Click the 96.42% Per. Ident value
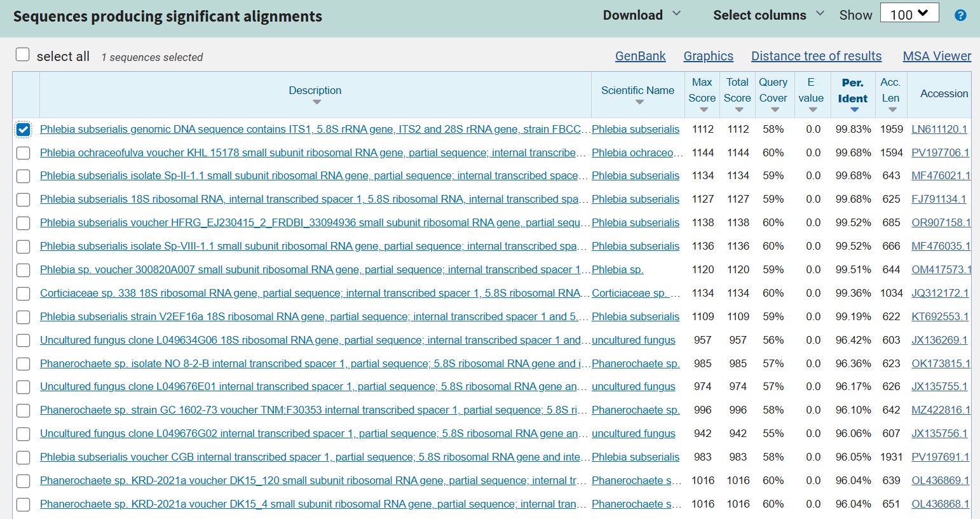The image size is (980, 519). point(853,340)
